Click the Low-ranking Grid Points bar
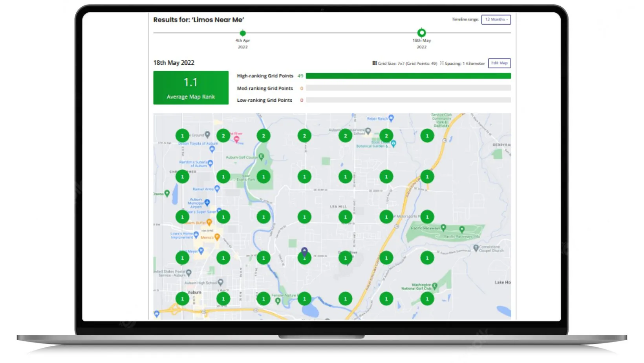644x363 pixels. 408,100
